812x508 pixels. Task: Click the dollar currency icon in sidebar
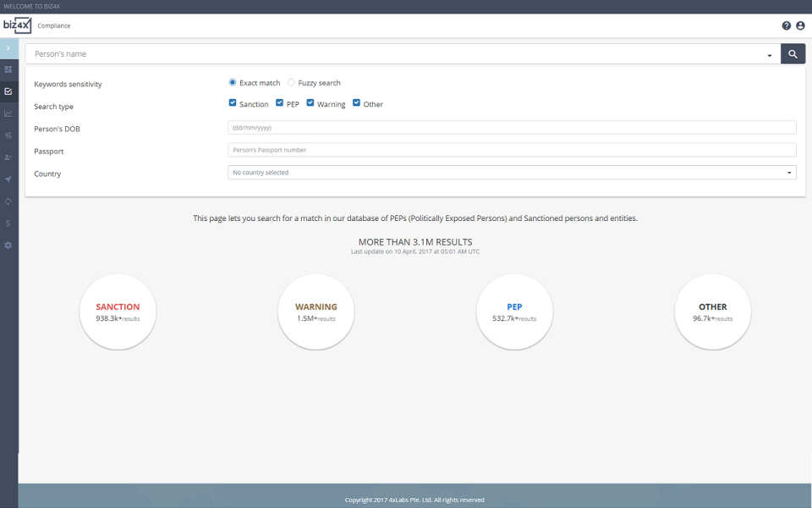tap(8, 223)
